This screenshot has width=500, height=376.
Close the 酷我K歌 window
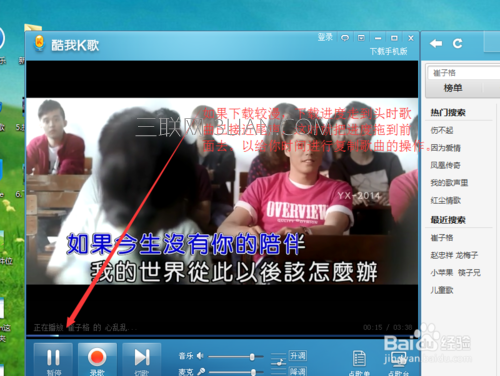411,38
